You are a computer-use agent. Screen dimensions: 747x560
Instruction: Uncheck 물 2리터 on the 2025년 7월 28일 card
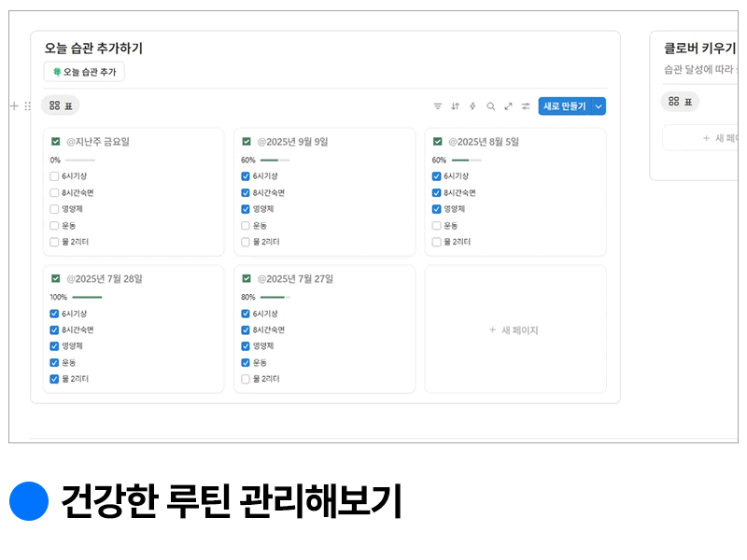[x=54, y=379]
